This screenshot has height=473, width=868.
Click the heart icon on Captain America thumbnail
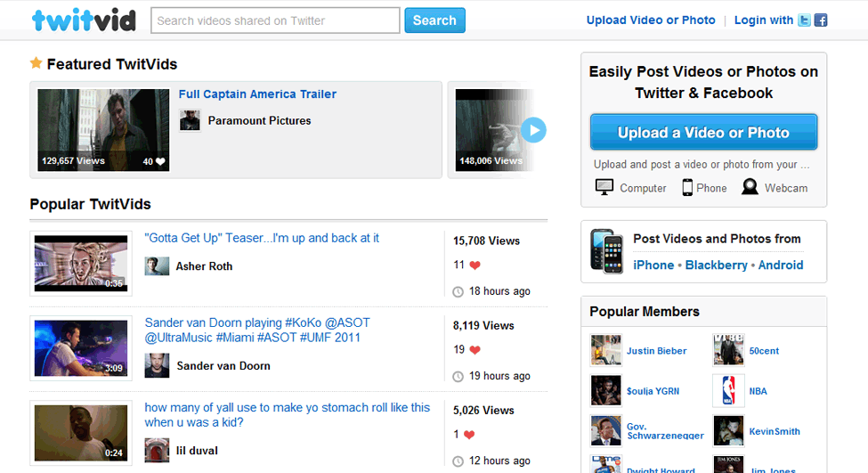160,162
